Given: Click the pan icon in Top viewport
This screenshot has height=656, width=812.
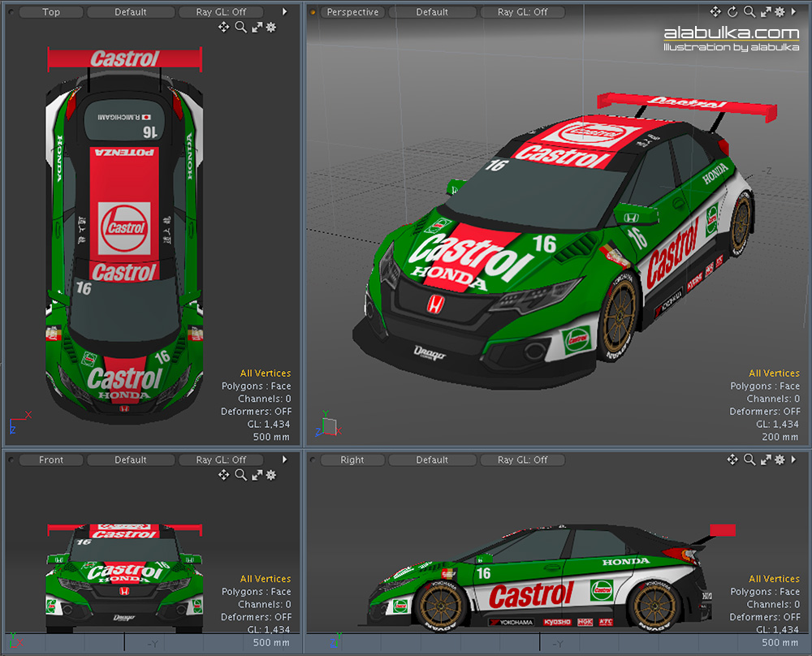Looking at the screenshot, I should 224,28.
